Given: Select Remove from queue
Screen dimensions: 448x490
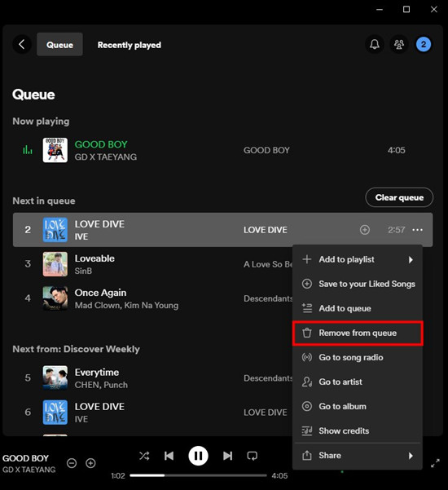Looking at the screenshot, I should tap(358, 333).
